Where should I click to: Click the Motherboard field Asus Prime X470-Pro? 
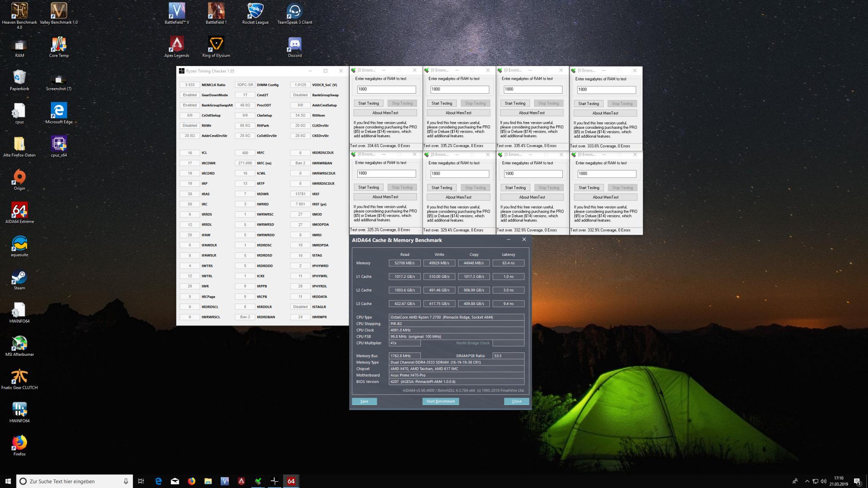pos(456,375)
